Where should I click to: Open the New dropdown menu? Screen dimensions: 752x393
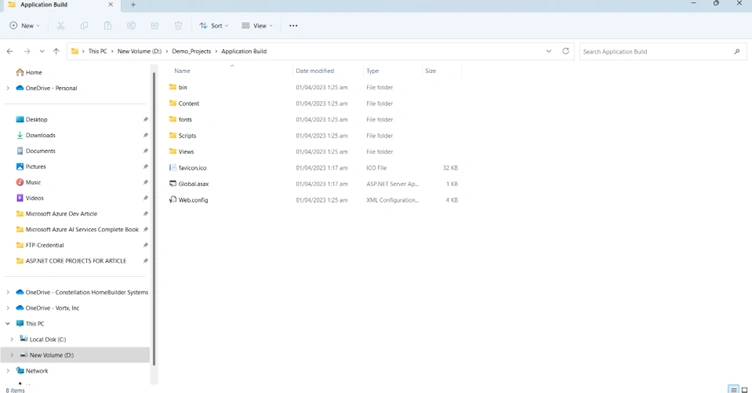pos(24,26)
